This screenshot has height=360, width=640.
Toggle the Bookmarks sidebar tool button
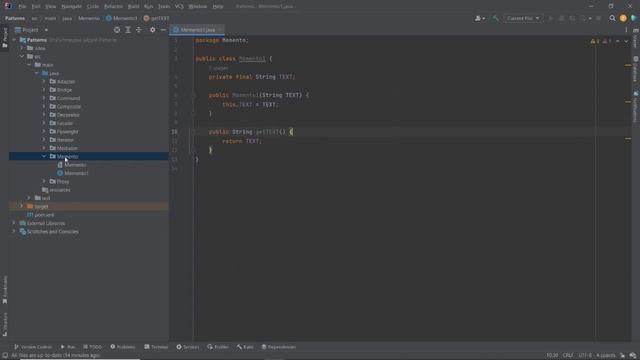pyautogui.click(x=5, y=290)
